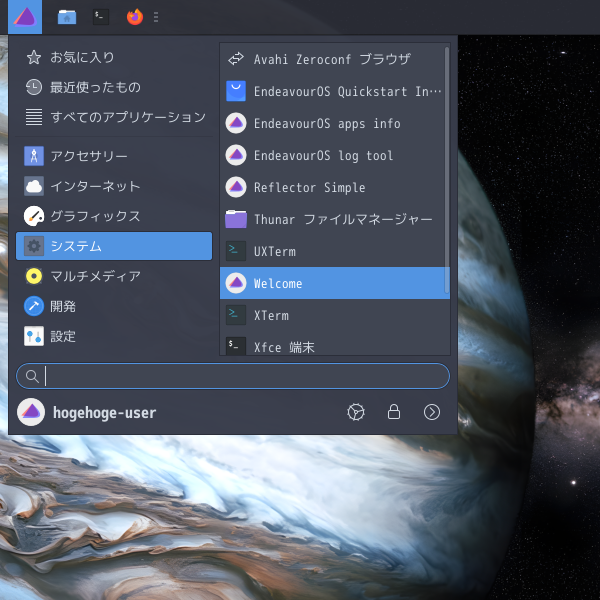
Task: Launch the terminal from the top panel
Action: (101, 17)
